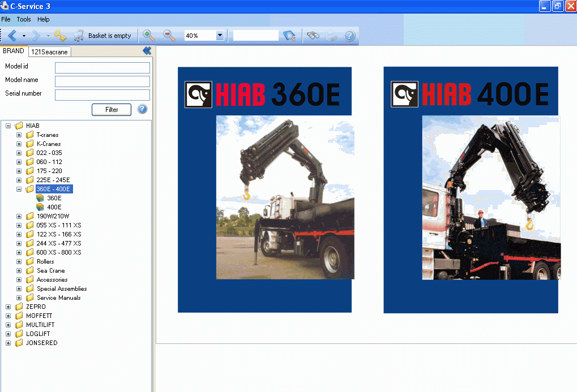
Task: Select the 055 XS - 111 XS folder
Action: [x=58, y=225]
